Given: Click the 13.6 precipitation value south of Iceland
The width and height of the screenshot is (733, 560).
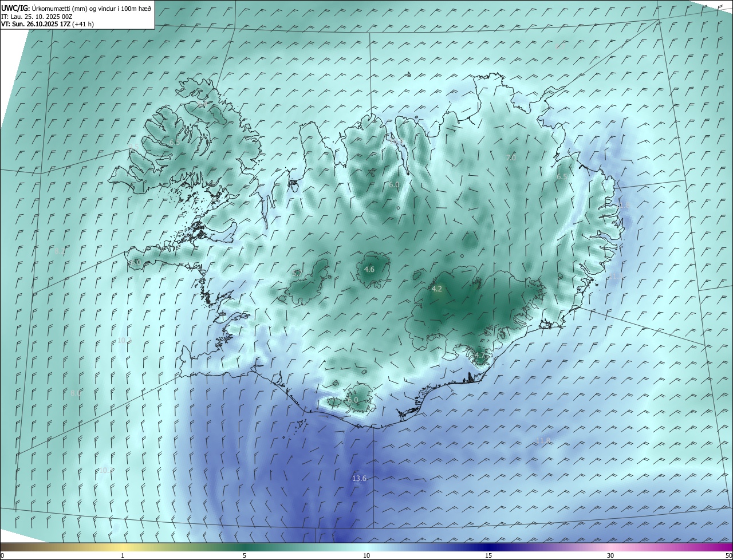Looking at the screenshot, I should [359, 478].
